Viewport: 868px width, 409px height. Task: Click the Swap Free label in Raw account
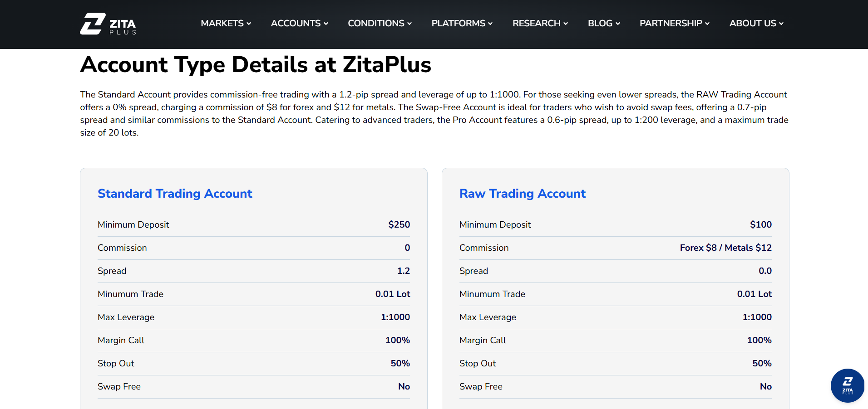[x=481, y=386]
